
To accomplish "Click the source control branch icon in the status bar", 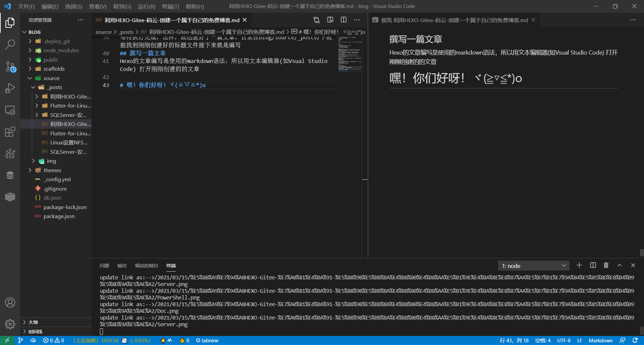I will pyautogui.click(x=20, y=340).
